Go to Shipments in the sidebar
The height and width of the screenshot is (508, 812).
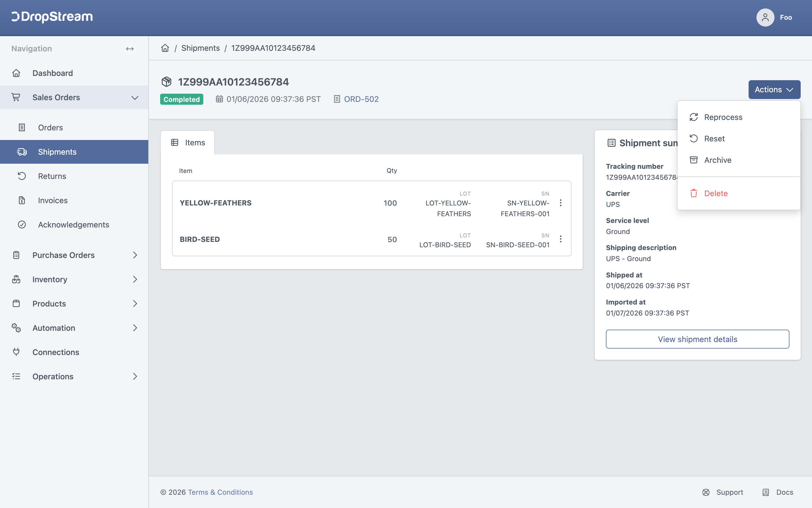[x=74, y=152]
